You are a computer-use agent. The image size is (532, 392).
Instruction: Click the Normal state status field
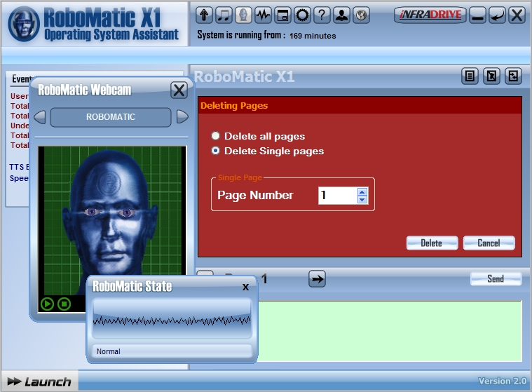[x=172, y=351]
